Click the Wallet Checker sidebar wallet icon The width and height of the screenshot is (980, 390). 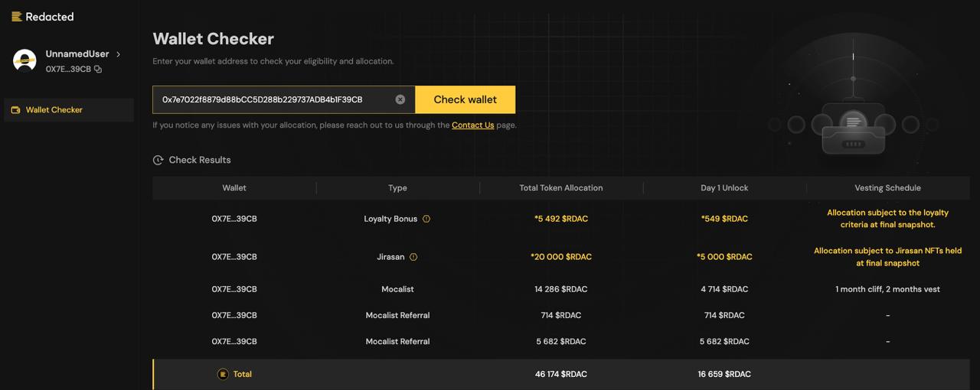[15, 110]
